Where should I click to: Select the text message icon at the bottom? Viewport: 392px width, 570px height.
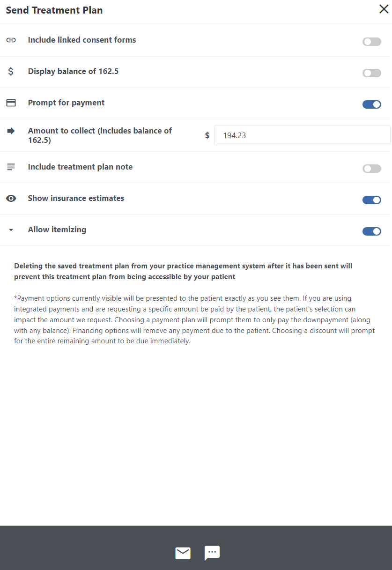212,553
